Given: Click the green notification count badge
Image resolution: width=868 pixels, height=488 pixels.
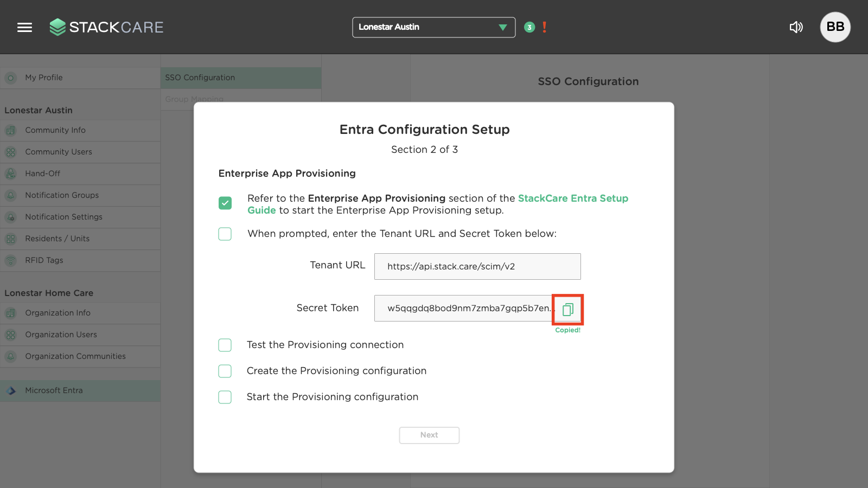Looking at the screenshot, I should click(529, 27).
